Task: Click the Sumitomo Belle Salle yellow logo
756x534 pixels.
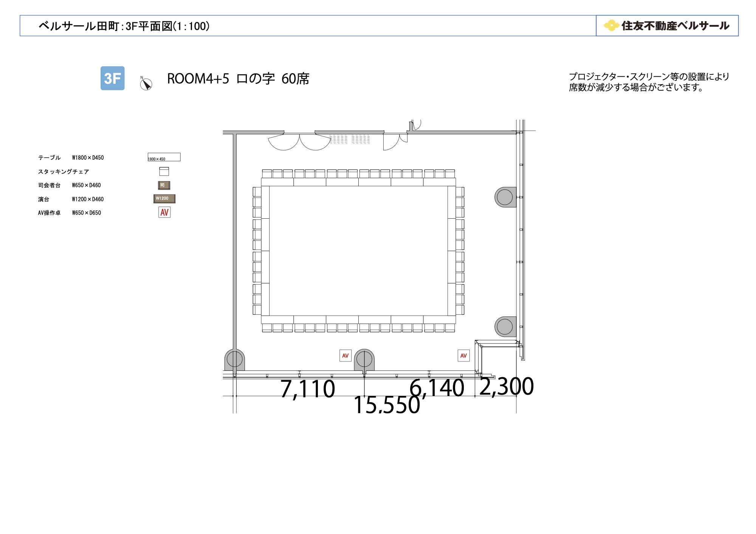Action: point(611,26)
